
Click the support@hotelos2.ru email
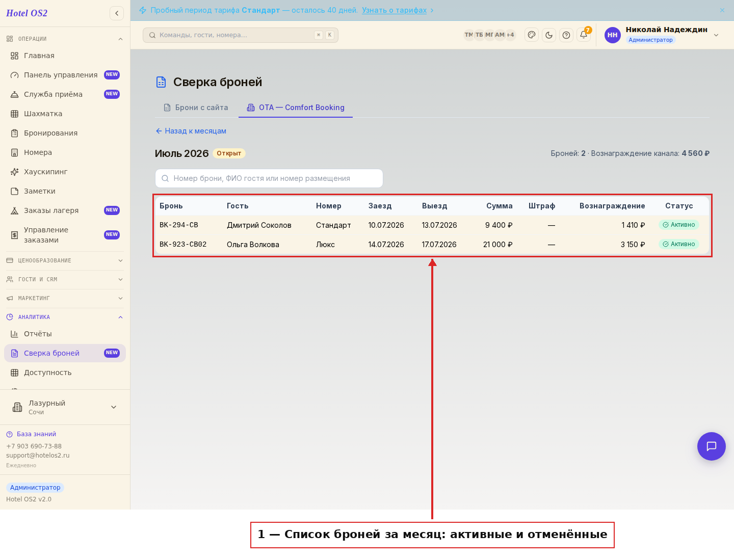pyautogui.click(x=38, y=456)
